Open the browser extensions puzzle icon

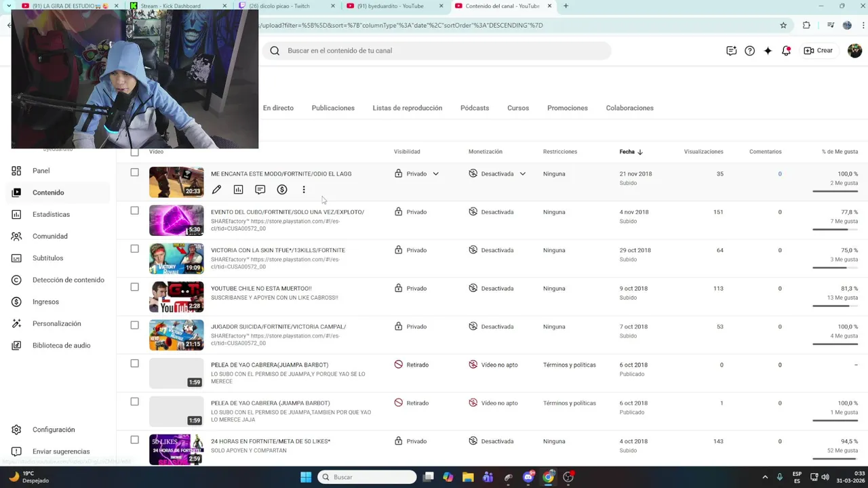(x=806, y=25)
